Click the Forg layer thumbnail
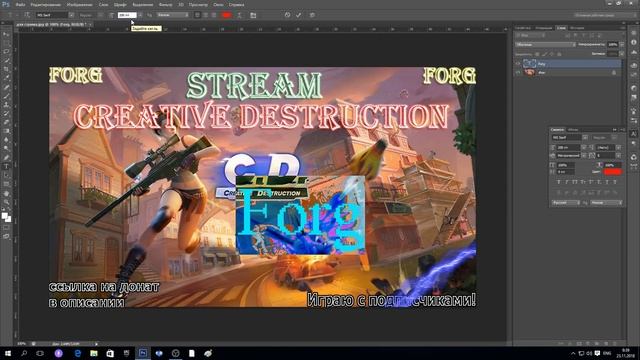Viewport: 640px width, 360px height. pos(529,64)
